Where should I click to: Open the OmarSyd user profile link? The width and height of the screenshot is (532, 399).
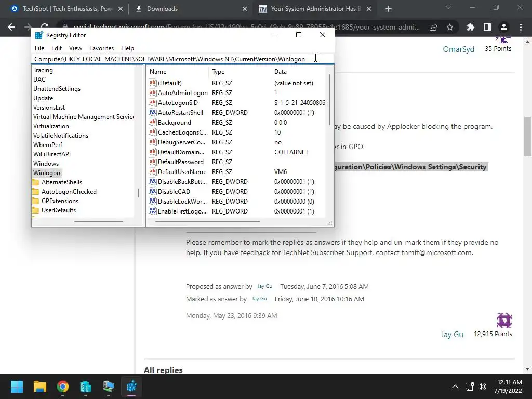tap(458, 49)
